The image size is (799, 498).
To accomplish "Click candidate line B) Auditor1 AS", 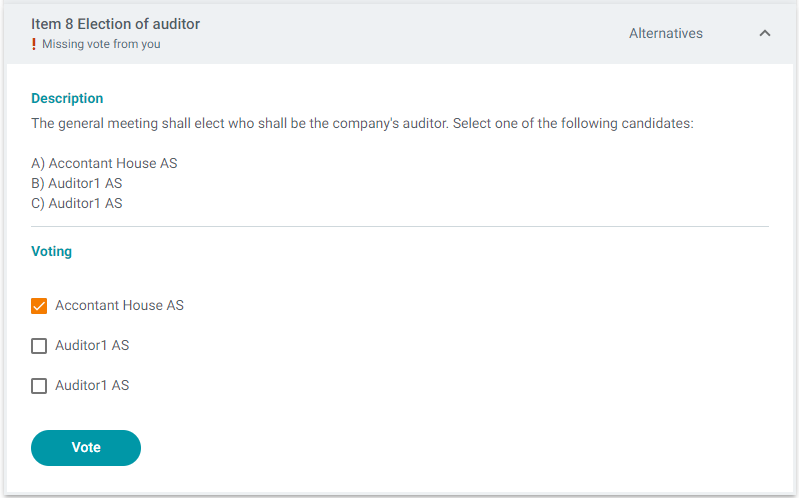I will tap(76, 183).
